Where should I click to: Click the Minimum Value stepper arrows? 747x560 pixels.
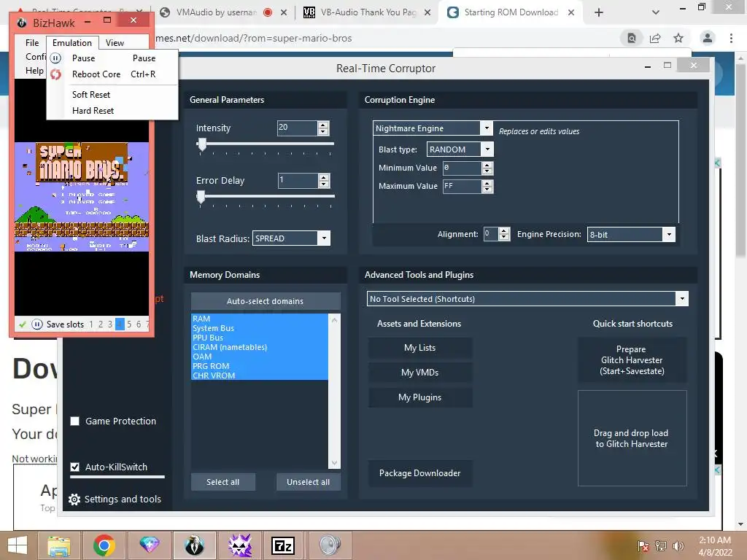coord(487,168)
